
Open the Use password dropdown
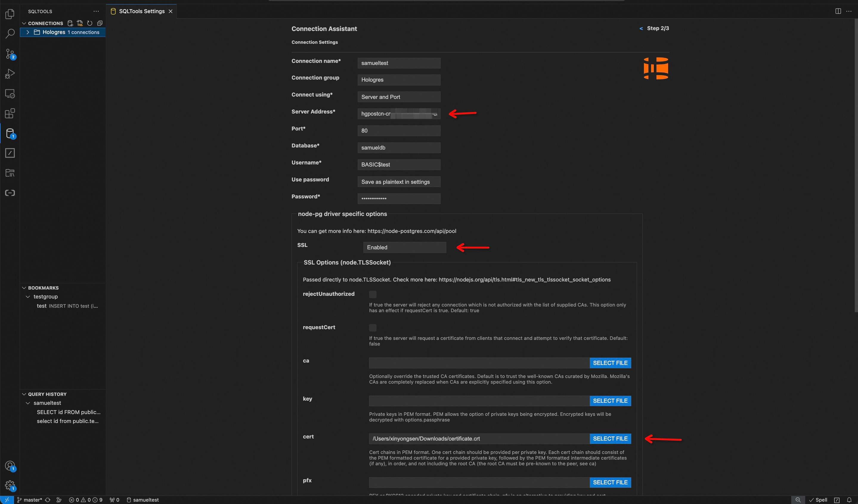pyautogui.click(x=399, y=182)
